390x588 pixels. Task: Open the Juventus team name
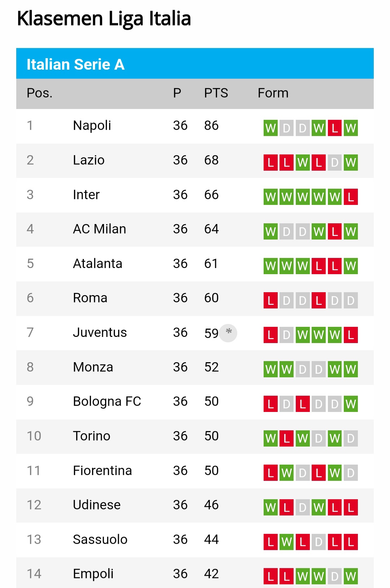coord(100,333)
